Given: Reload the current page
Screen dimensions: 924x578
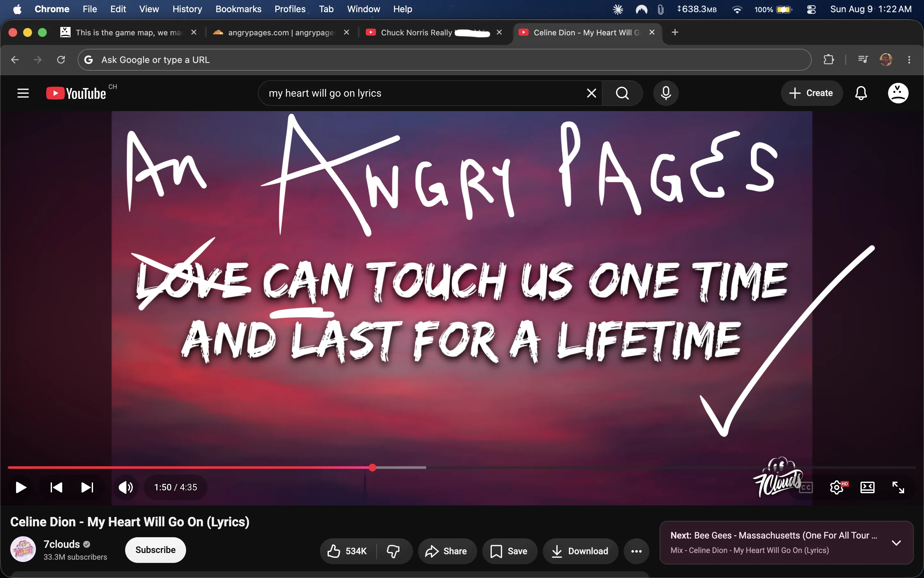Looking at the screenshot, I should point(61,60).
